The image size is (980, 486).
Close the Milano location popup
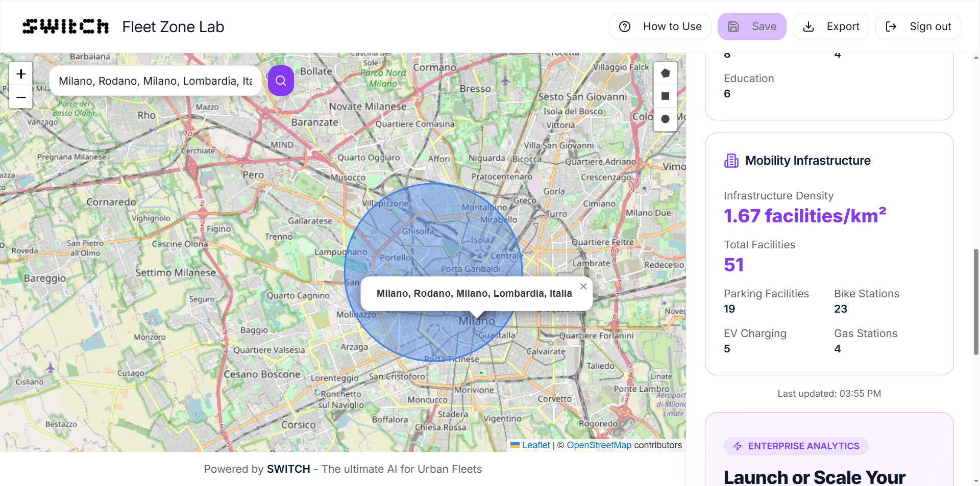coord(583,287)
